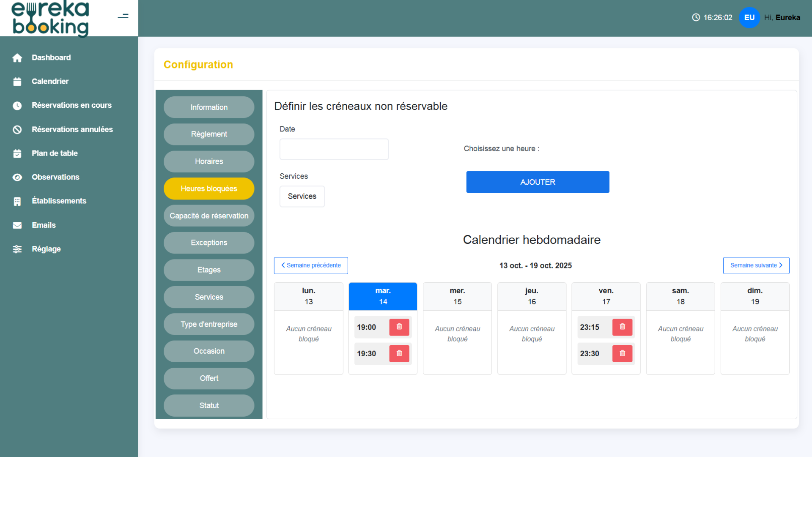The height and width of the screenshot is (508, 812).
Task: Delete the 19:30 blocked slot
Action: pyautogui.click(x=399, y=353)
